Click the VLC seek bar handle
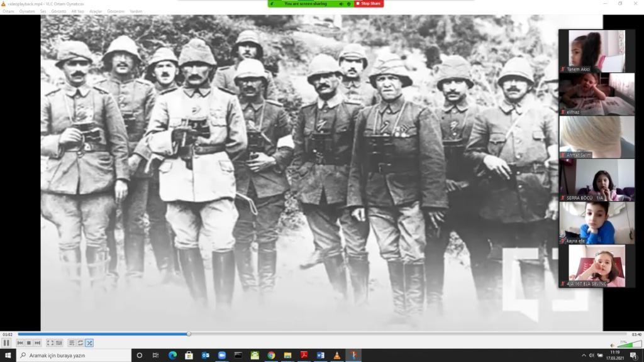The image size is (644, 362). pos(189,334)
